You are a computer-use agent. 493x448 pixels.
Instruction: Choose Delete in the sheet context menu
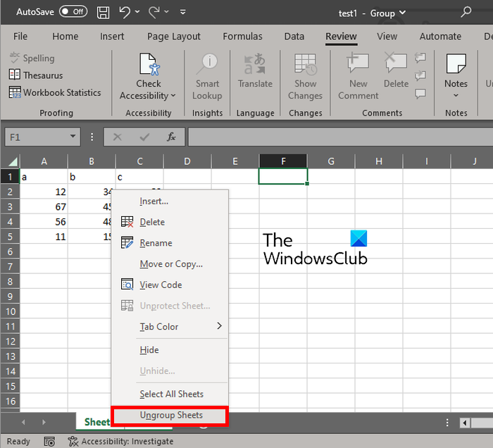tap(170, 222)
